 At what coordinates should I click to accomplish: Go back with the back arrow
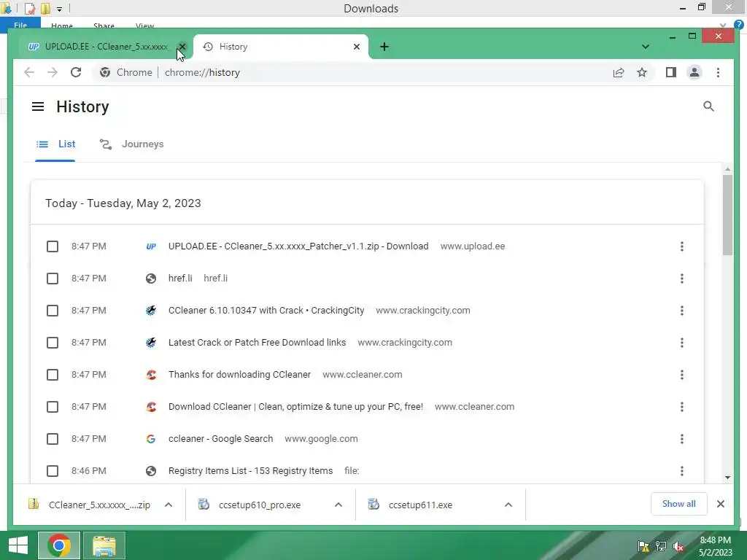[x=29, y=72]
